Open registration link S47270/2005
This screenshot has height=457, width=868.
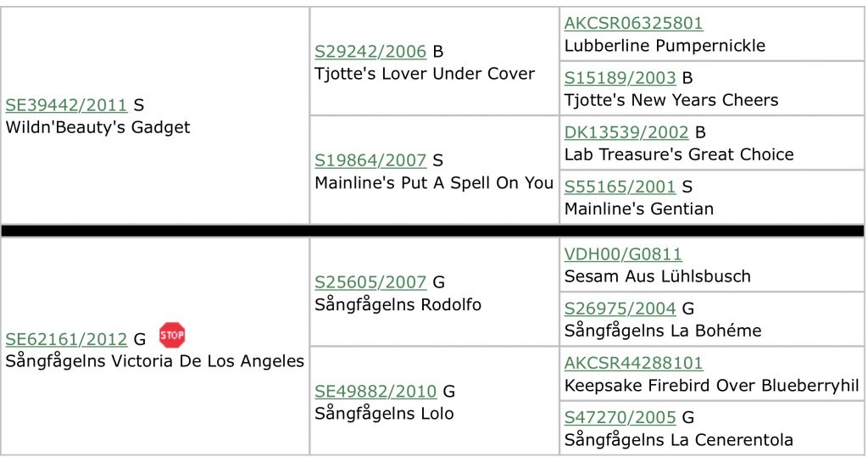pyautogui.click(x=620, y=417)
